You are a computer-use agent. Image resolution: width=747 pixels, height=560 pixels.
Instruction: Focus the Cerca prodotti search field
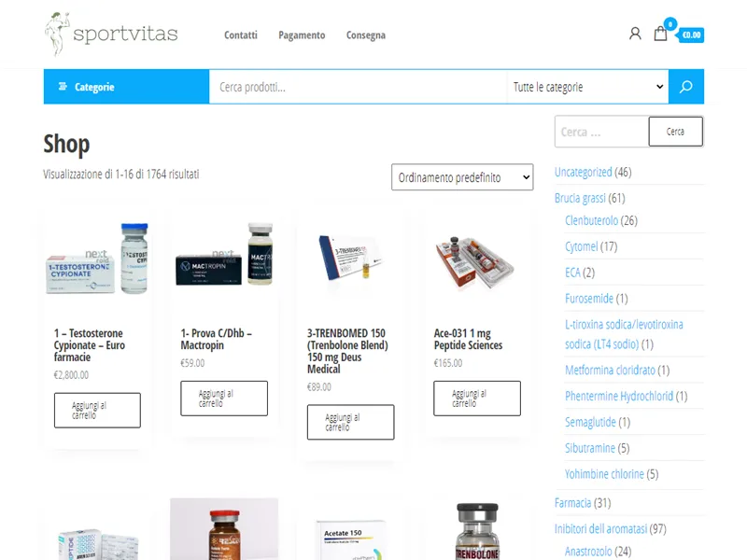click(358, 87)
